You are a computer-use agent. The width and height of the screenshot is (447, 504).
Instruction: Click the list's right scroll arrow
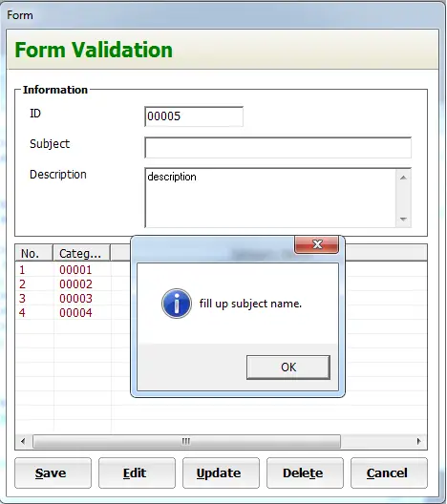[418, 441]
